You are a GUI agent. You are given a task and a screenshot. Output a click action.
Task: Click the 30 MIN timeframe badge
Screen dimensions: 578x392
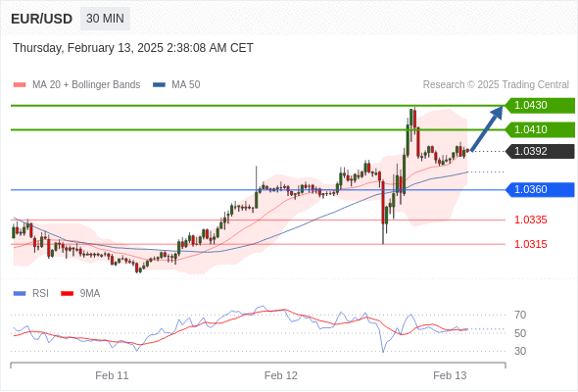click(x=105, y=19)
